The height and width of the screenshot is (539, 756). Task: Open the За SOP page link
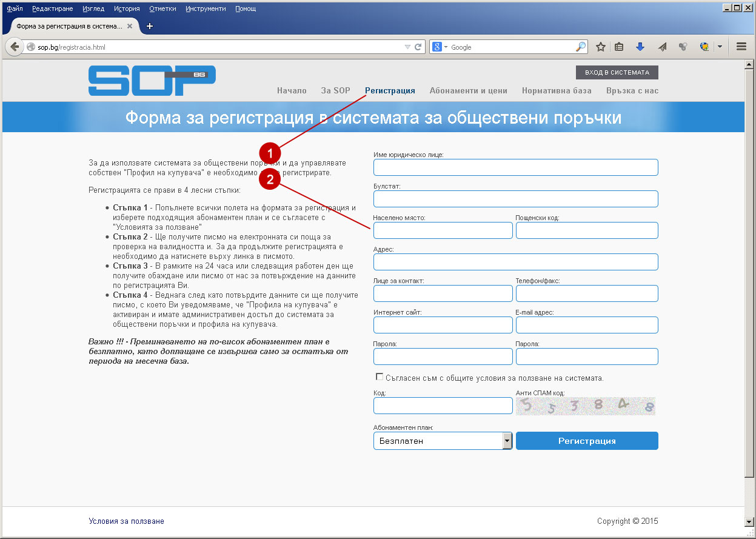(x=336, y=90)
